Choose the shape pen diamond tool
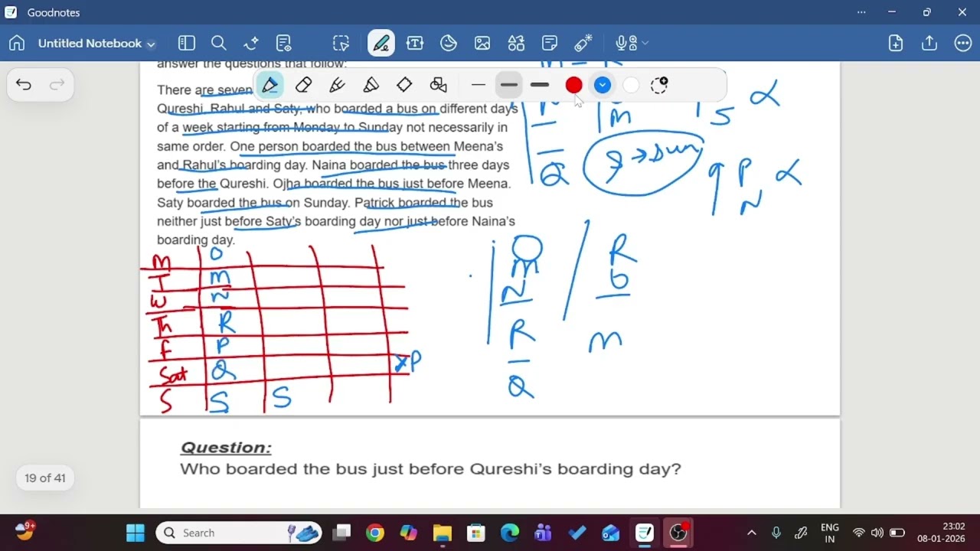This screenshot has width=980, height=551. (404, 85)
